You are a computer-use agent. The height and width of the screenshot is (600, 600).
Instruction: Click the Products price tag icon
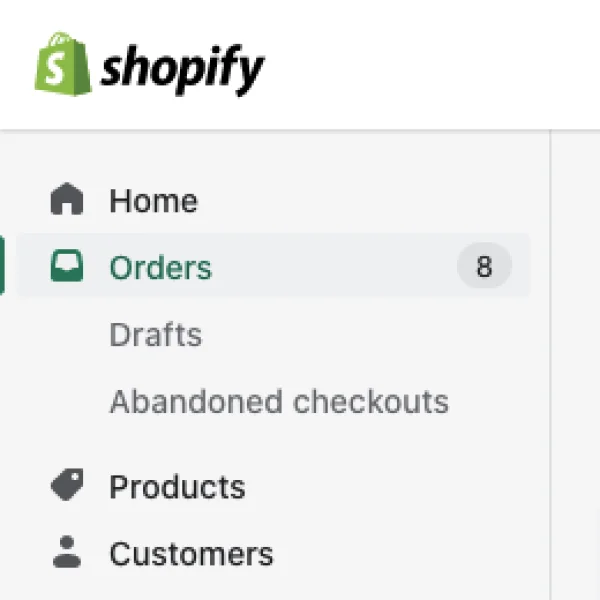coord(67,484)
